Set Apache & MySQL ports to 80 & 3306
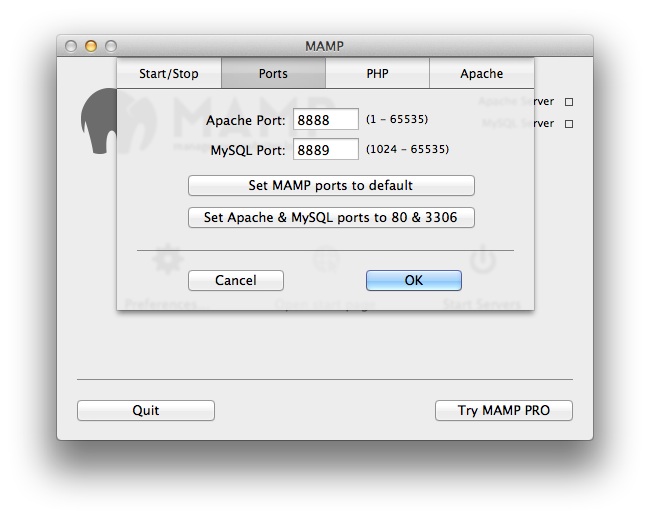This screenshot has width=650, height=519. pyautogui.click(x=331, y=217)
